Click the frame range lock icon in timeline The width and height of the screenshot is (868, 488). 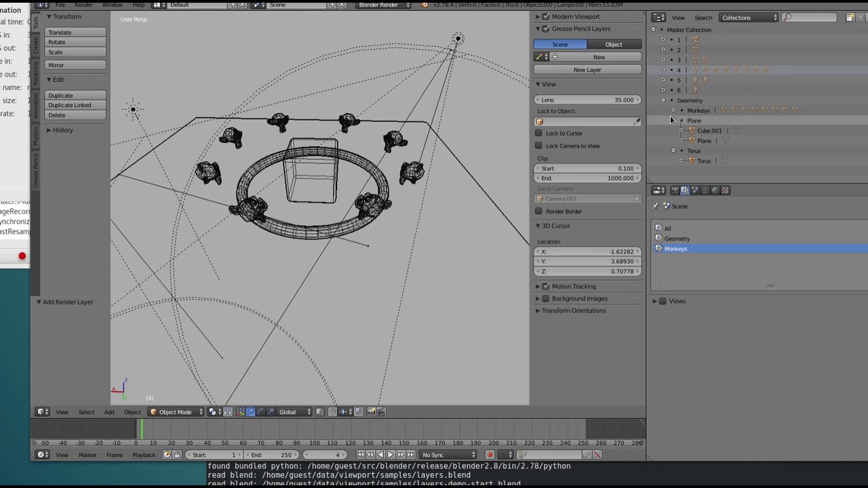[177, 455]
